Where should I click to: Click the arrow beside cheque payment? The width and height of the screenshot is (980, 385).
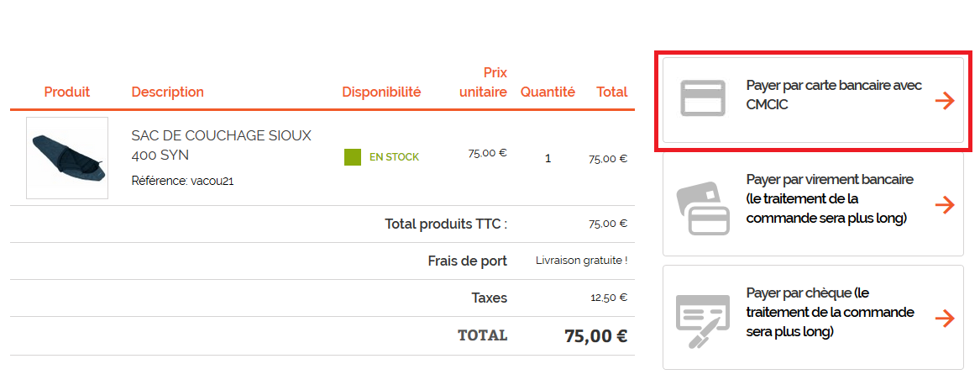[945, 319]
